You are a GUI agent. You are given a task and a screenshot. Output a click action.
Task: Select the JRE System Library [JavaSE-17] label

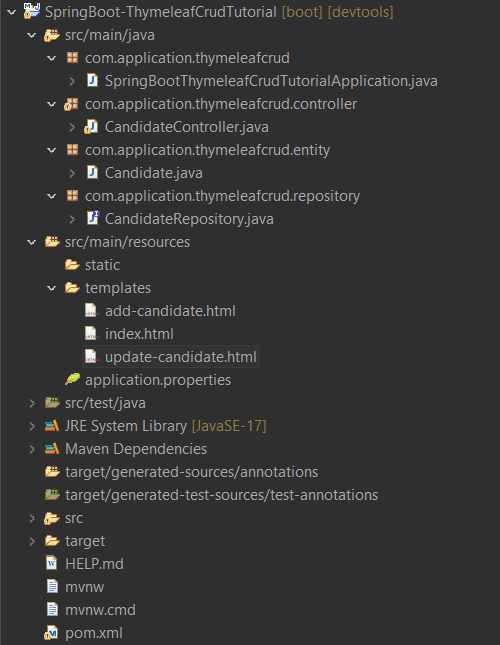(x=166, y=426)
